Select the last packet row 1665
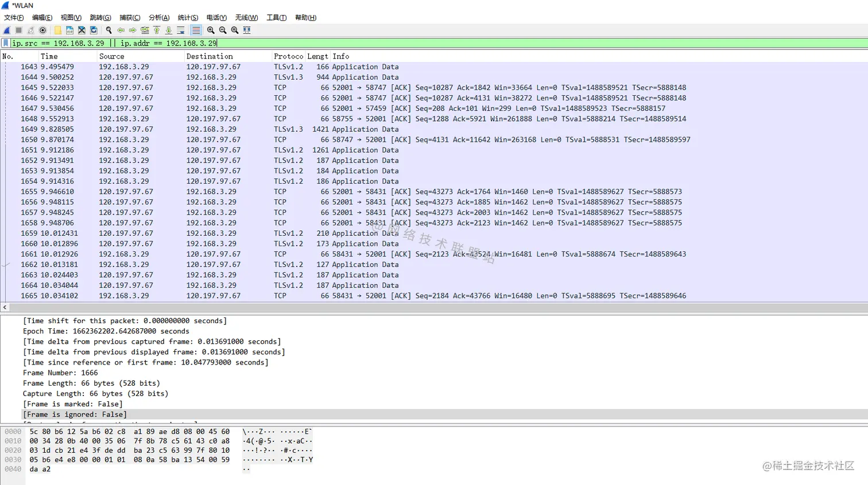This screenshot has height=485, width=868. click(x=434, y=296)
